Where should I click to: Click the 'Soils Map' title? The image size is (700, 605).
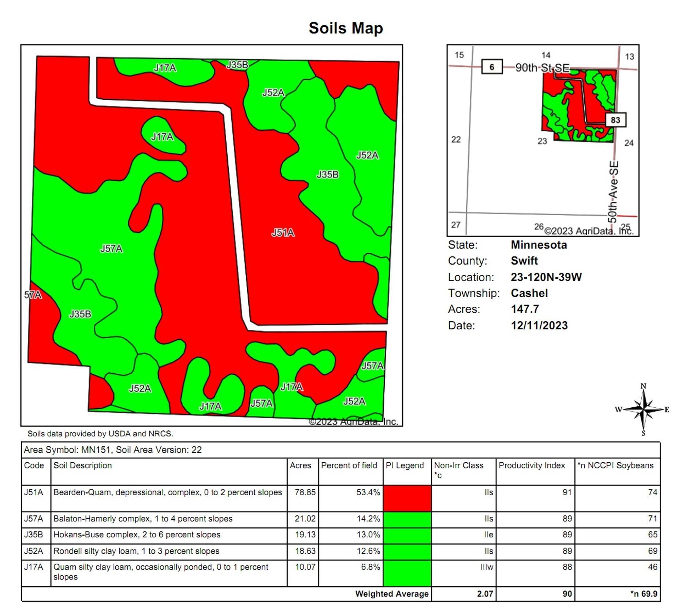(346, 28)
